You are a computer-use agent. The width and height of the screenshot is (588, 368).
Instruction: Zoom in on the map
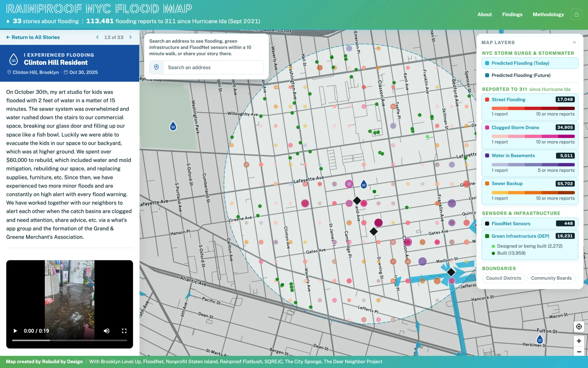pos(579,341)
